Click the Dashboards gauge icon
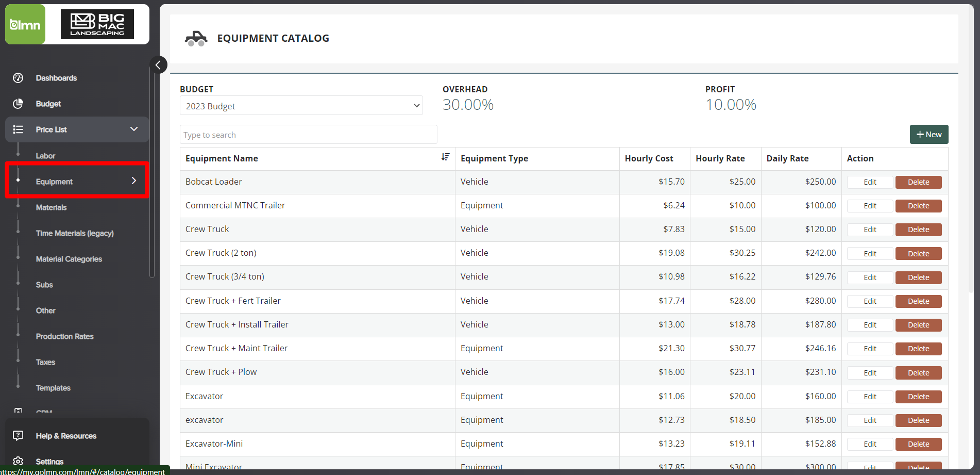The height and width of the screenshot is (475, 980). tap(18, 78)
